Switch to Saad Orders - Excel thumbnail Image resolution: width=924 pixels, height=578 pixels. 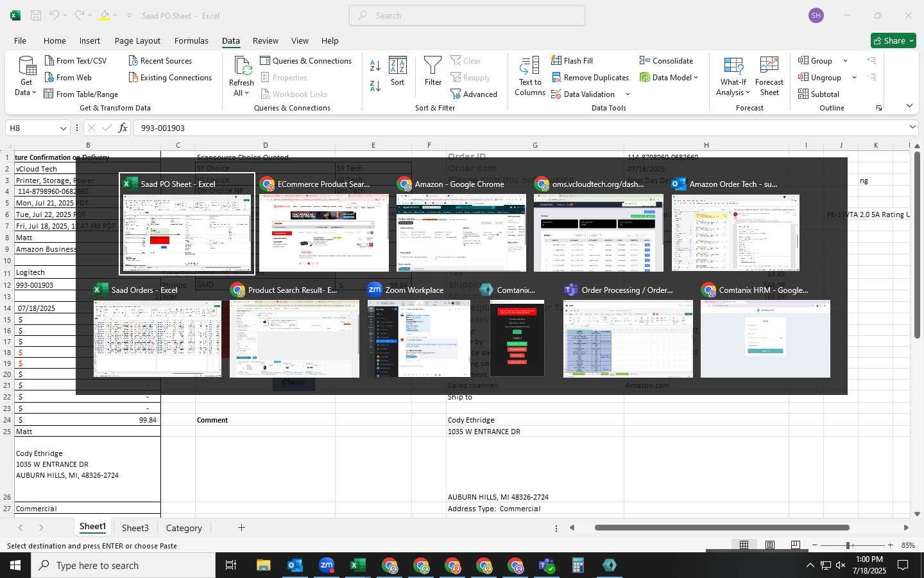[157, 338]
